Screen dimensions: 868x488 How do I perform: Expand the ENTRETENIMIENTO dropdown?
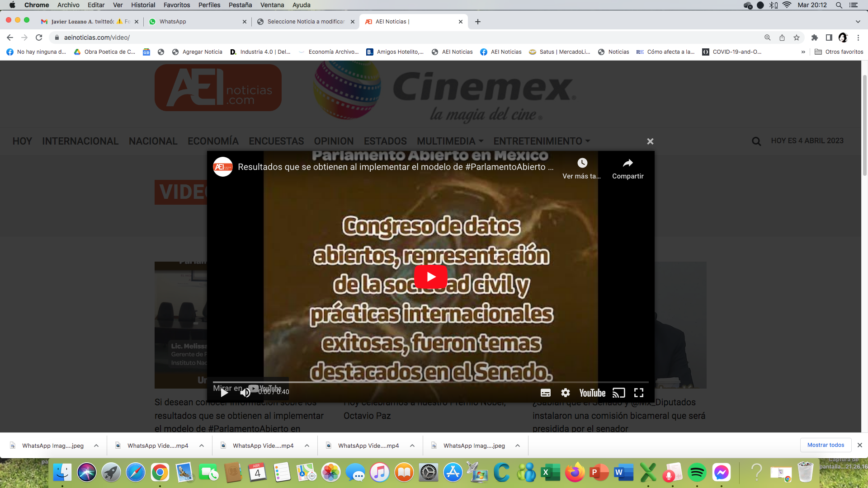[542, 141]
